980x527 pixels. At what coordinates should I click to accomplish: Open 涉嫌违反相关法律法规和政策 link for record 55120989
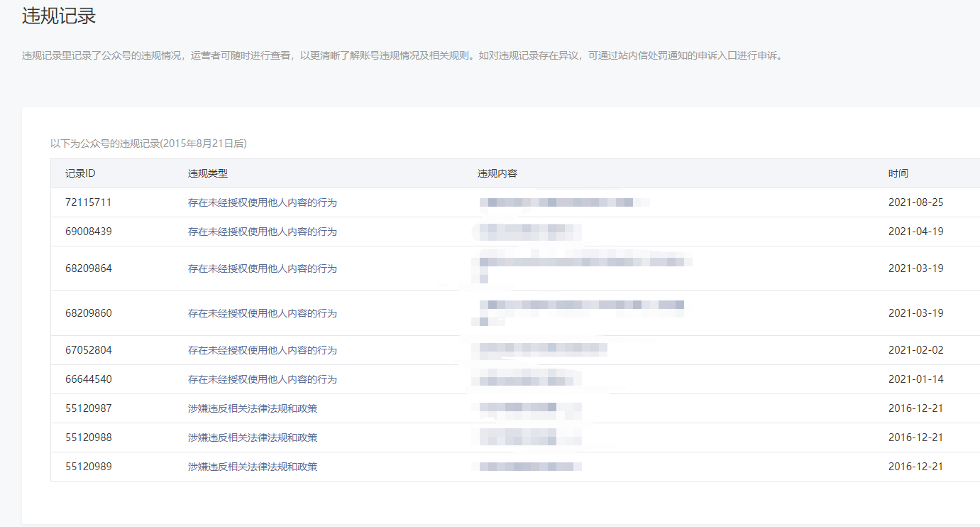[x=252, y=467]
